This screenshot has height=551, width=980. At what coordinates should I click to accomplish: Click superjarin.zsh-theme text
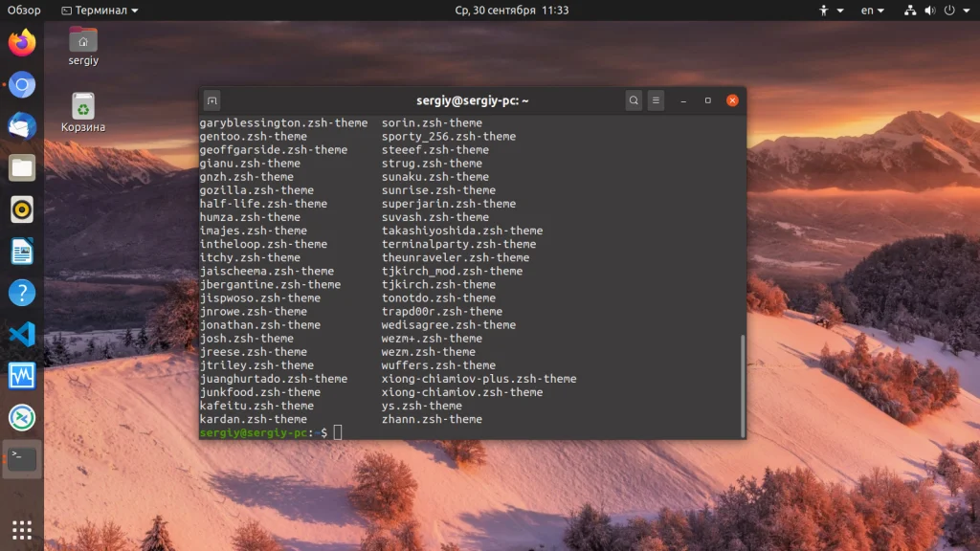coord(449,204)
